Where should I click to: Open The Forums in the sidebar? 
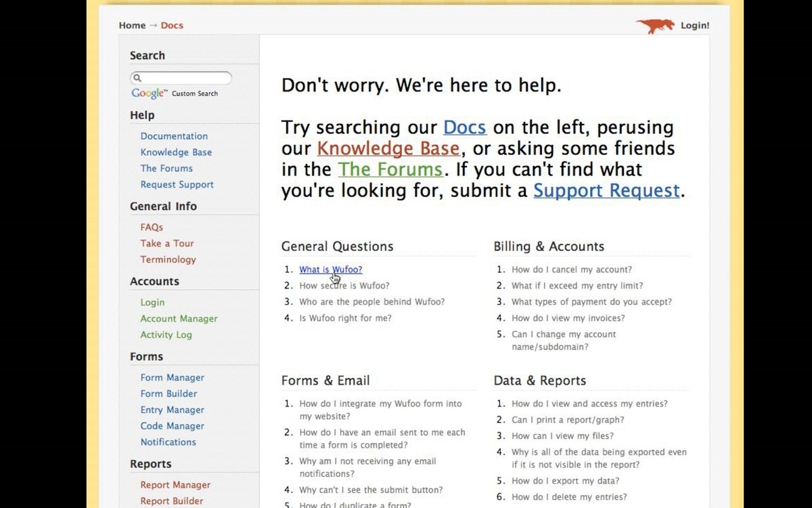[166, 169]
